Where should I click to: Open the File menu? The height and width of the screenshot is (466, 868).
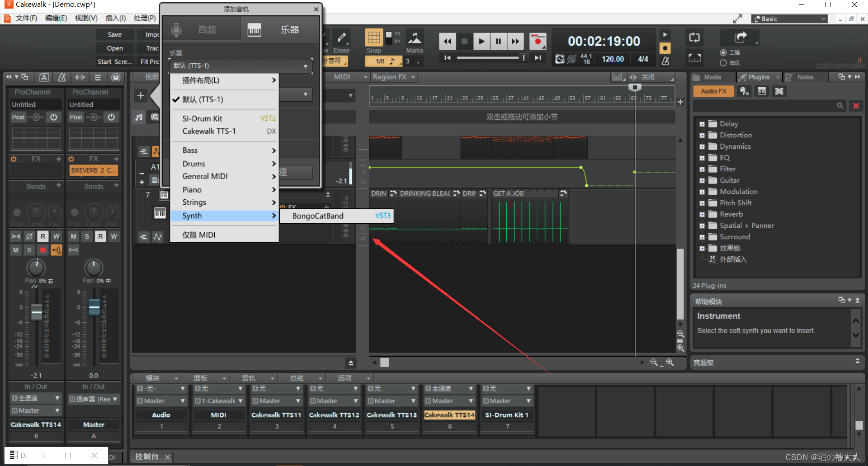(x=26, y=18)
